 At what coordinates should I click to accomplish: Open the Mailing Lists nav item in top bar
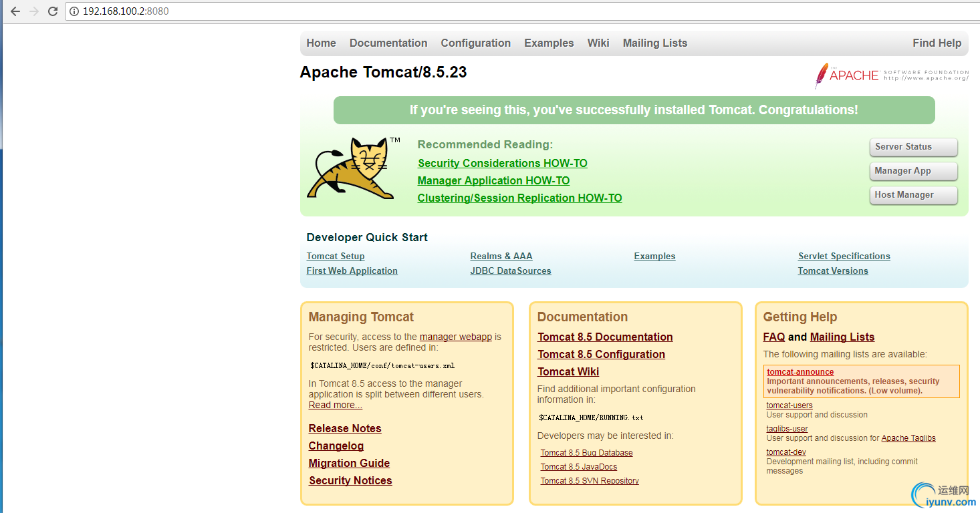(655, 43)
